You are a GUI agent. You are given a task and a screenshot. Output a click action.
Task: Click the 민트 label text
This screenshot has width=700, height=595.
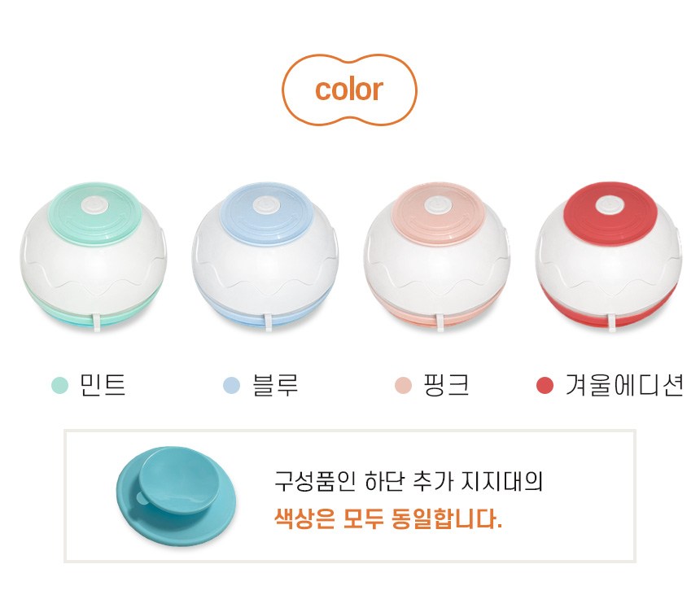[103, 385]
